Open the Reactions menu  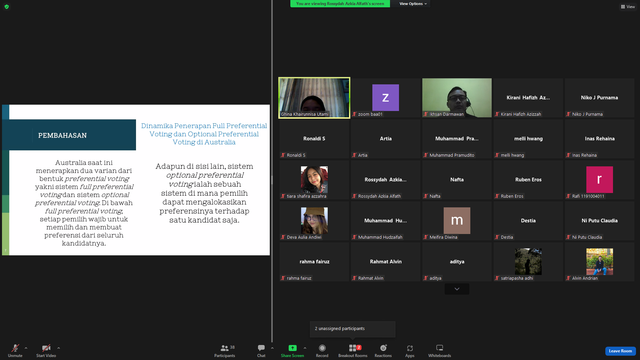click(383, 350)
